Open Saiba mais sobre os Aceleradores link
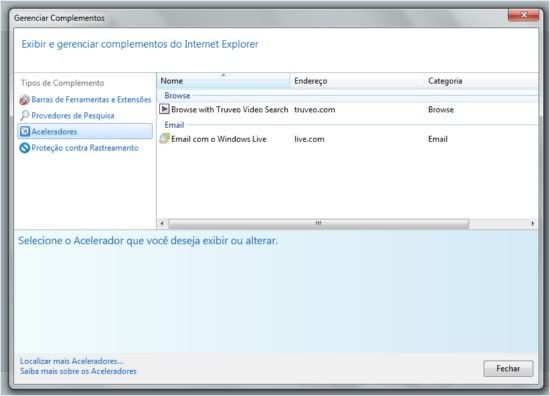Screen dimensions: 550x396 coord(78,371)
